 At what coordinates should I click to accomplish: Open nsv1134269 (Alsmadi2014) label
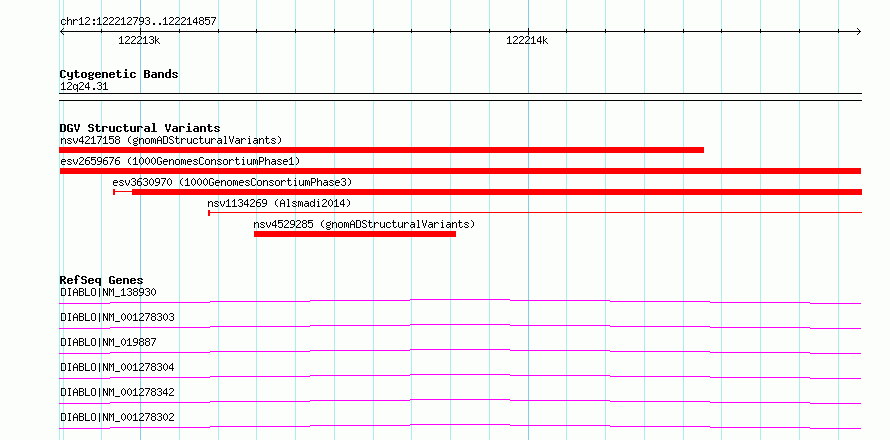[x=279, y=203]
